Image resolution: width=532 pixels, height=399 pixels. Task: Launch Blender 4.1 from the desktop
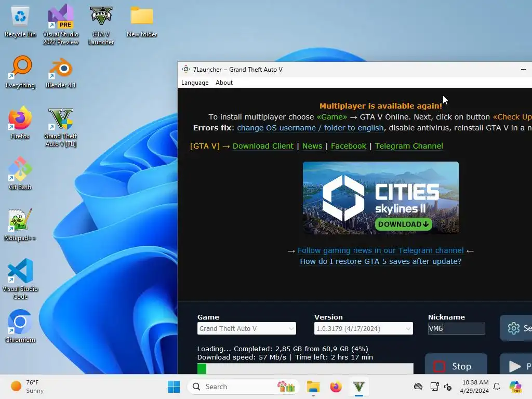coord(61,73)
